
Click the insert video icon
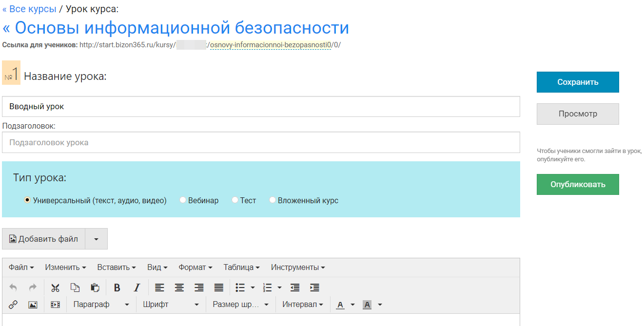coord(55,305)
